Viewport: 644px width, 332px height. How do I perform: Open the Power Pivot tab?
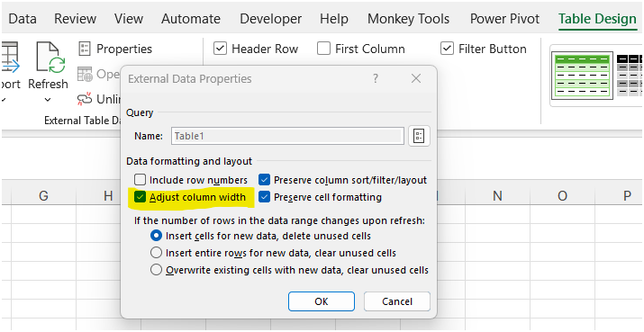(504, 19)
